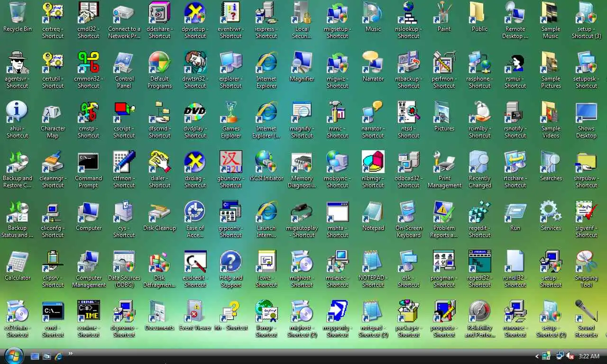The width and height of the screenshot is (607, 364).
Task: Click the muted volume tray icon
Action: [x=570, y=356]
